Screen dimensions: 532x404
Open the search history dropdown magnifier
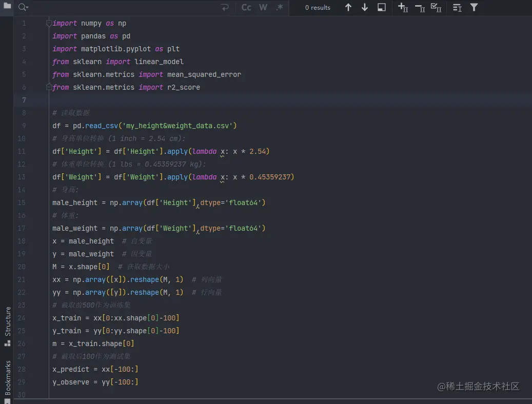(x=23, y=7)
